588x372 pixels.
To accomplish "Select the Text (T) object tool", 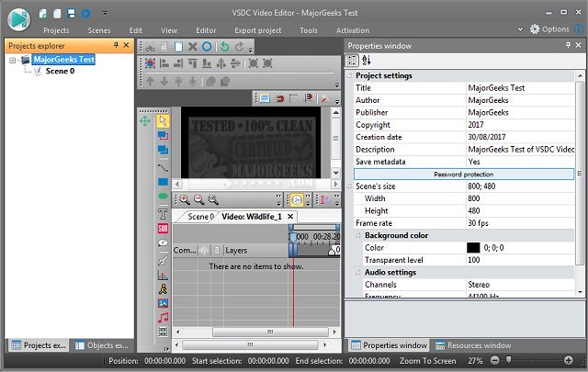I will (163, 214).
